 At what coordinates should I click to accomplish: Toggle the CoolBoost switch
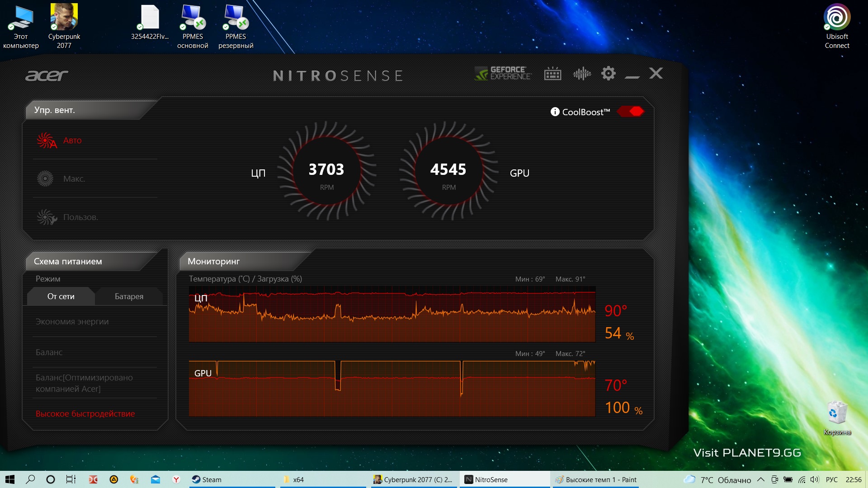click(x=630, y=112)
